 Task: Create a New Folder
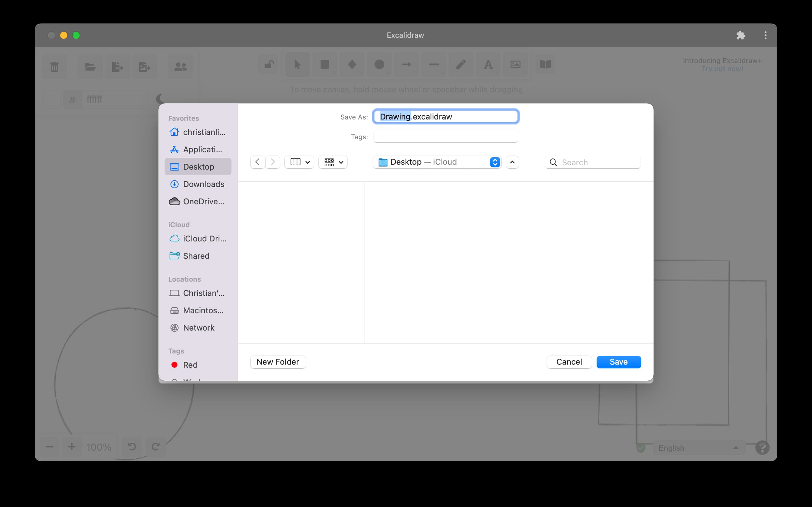tap(278, 362)
